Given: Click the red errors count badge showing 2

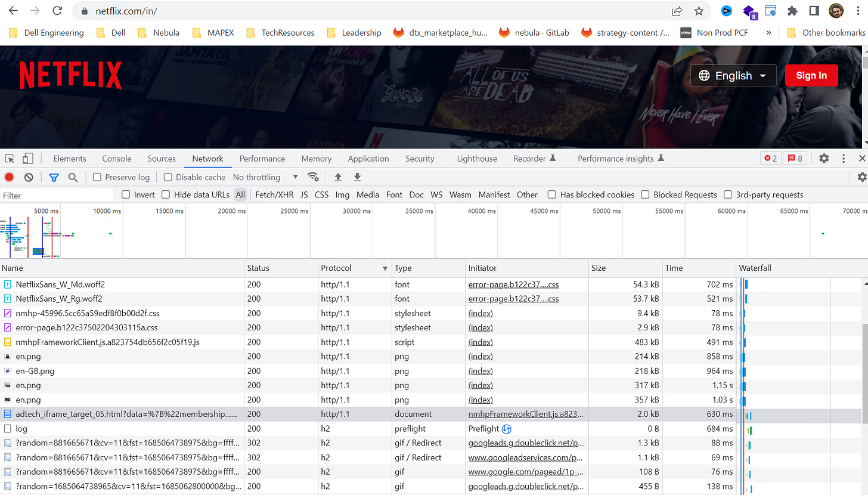Looking at the screenshot, I should pyautogui.click(x=770, y=159).
